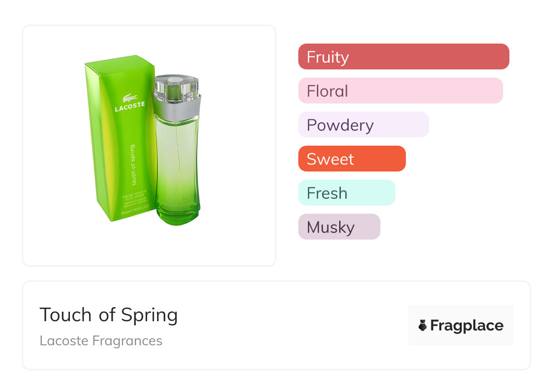
Task: Click the dark green bottle base
Action: [x=178, y=216]
